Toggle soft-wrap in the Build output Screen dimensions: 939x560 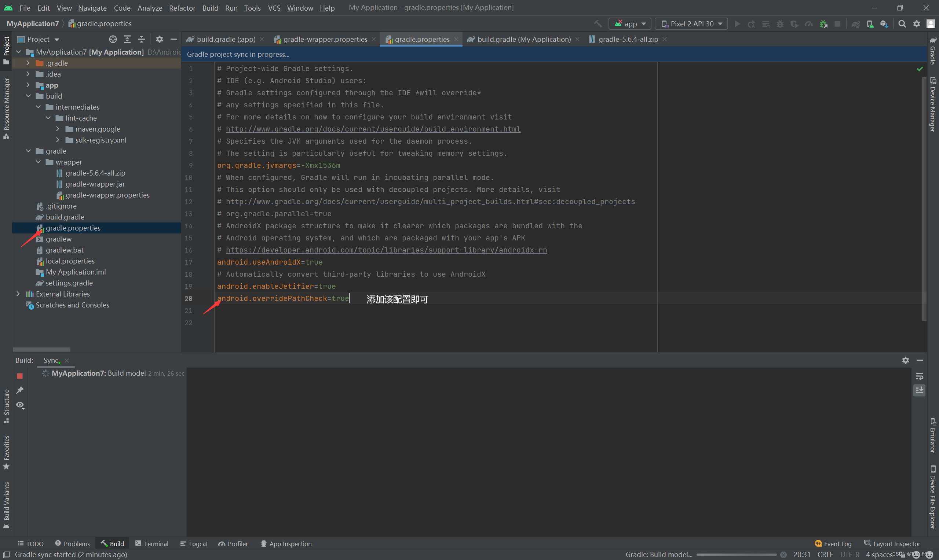(x=919, y=376)
